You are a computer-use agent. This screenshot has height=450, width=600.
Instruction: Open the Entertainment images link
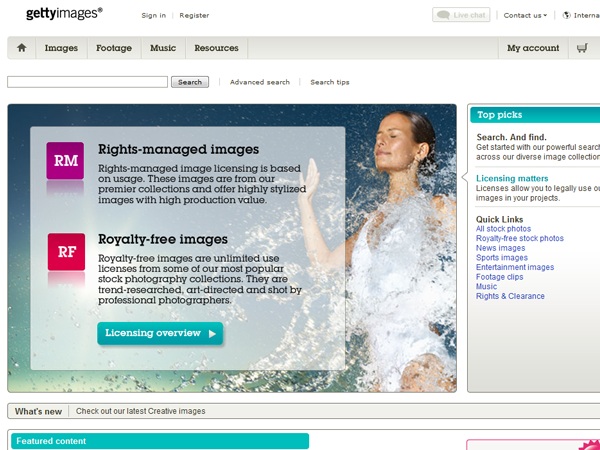coord(515,267)
